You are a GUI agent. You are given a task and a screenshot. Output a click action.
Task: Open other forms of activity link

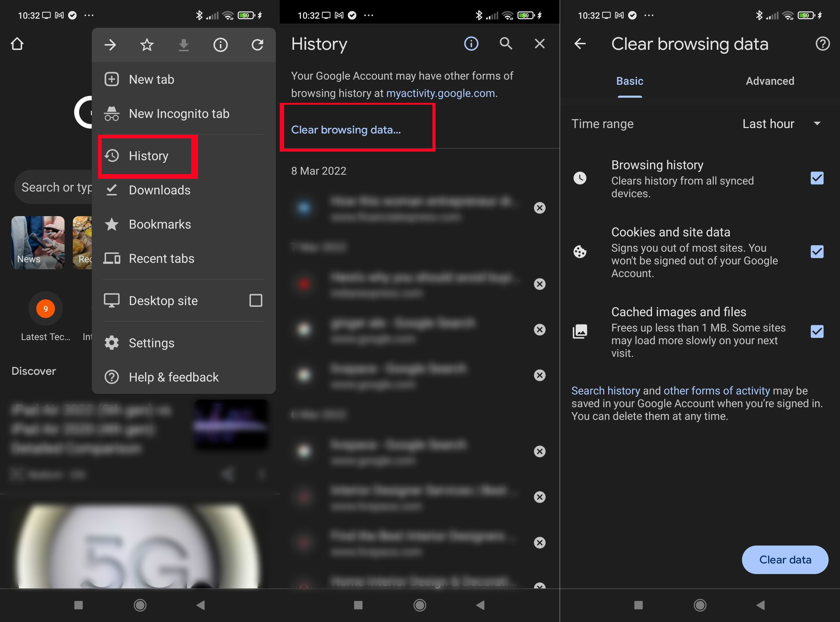tap(717, 391)
